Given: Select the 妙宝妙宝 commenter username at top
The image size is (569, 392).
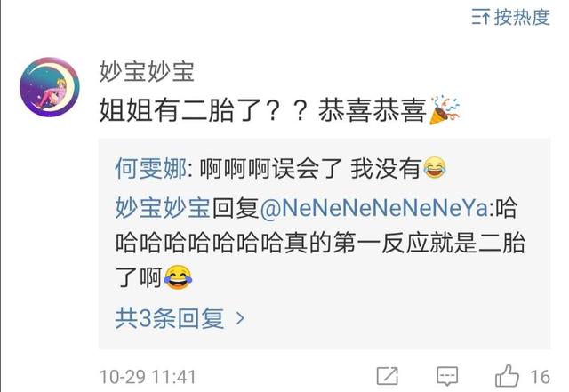Looking at the screenshot, I should click(x=147, y=71).
